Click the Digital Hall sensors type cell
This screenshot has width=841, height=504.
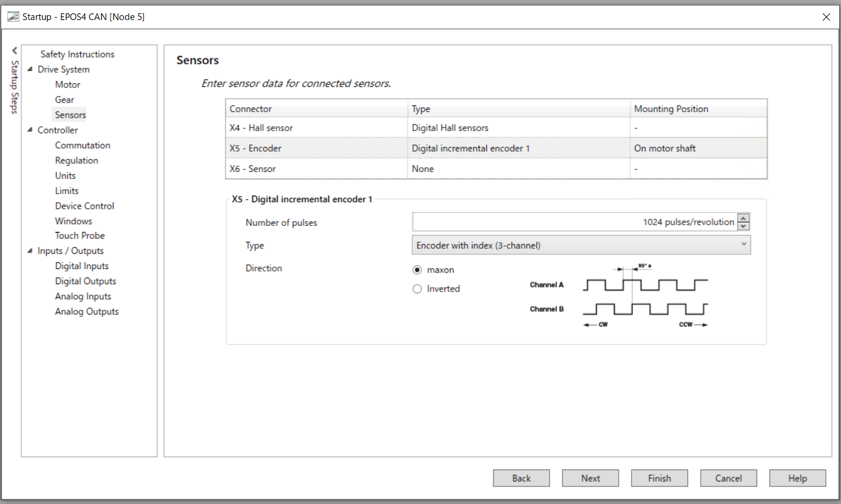(519, 128)
